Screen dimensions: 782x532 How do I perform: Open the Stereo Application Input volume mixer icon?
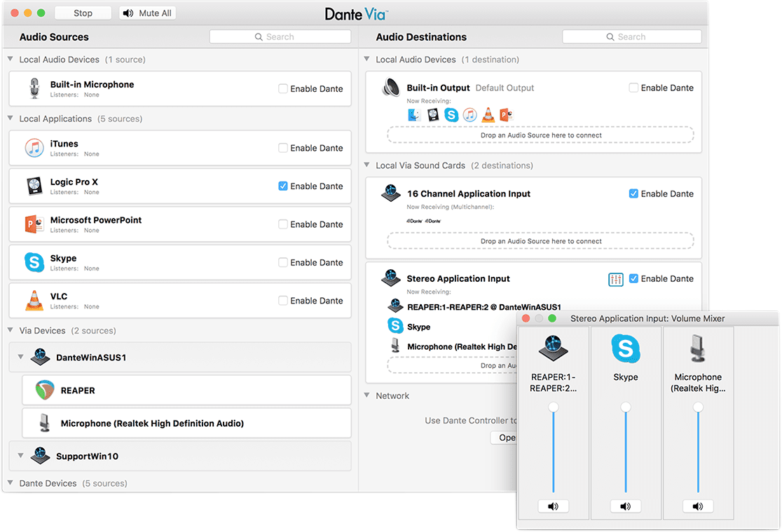615,279
